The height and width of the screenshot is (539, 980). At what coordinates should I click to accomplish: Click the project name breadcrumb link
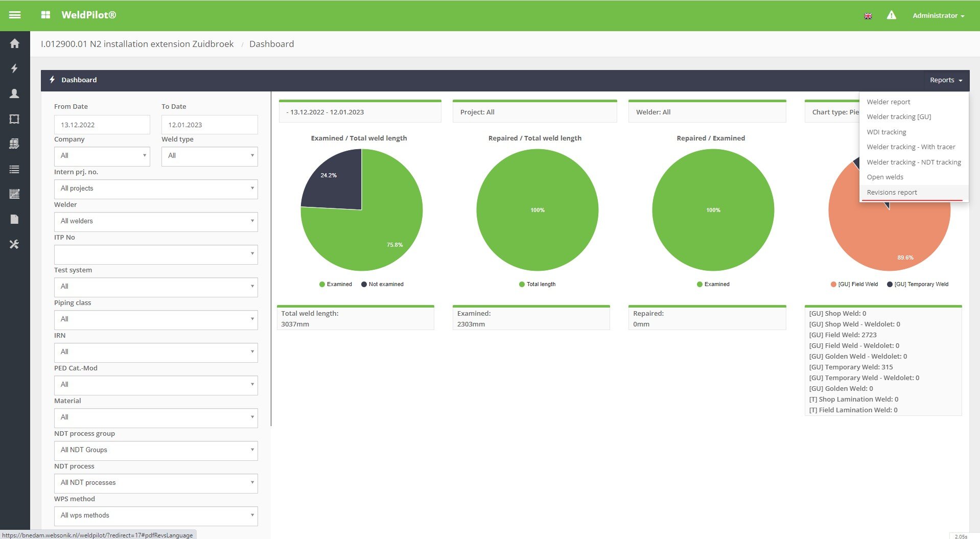pyautogui.click(x=137, y=44)
